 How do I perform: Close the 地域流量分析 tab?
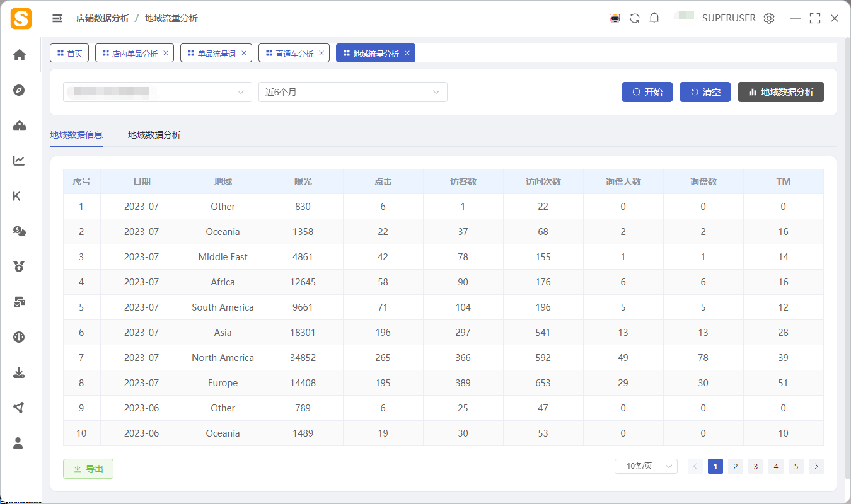pyautogui.click(x=407, y=53)
